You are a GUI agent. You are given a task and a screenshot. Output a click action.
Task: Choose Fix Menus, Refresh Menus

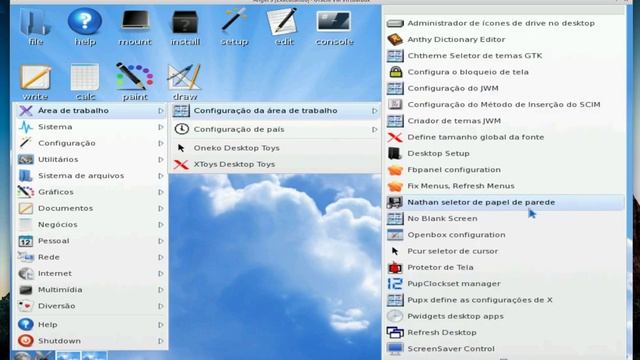504,186
